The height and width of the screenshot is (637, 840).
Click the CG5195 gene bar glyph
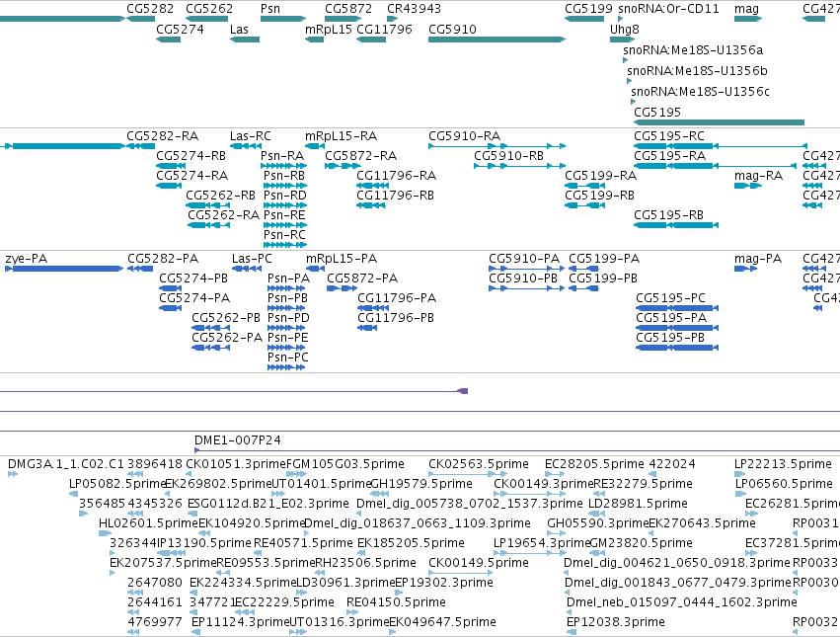click(x=719, y=122)
